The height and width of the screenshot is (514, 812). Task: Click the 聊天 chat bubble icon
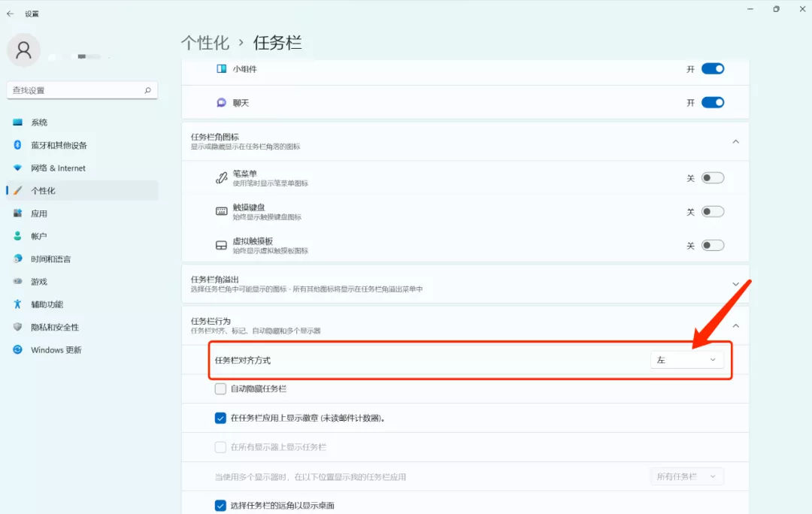tap(221, 102)
